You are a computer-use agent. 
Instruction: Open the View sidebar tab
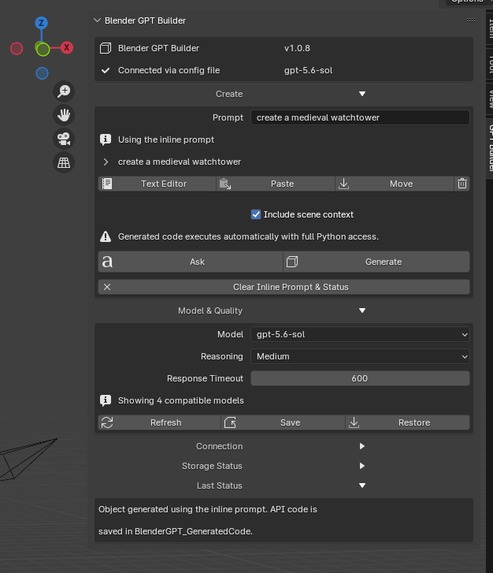490,98
